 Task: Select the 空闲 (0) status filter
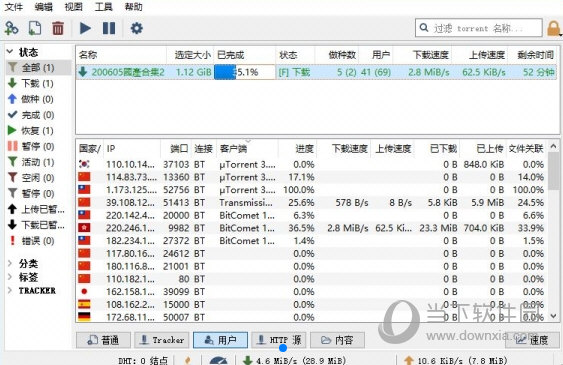39,178
